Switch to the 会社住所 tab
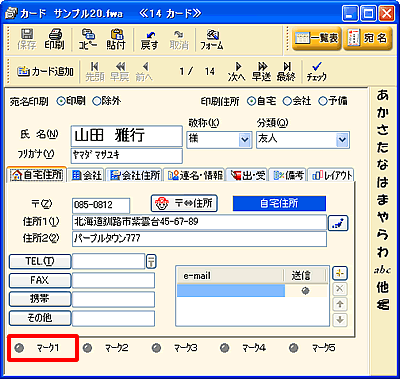400x379 pixels. coord(134,175)
